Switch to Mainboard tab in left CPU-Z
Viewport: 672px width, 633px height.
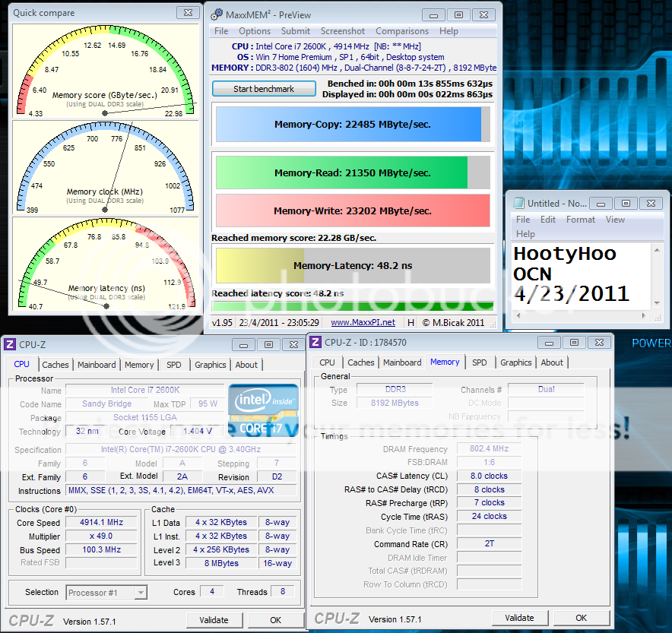pos(97,365)
